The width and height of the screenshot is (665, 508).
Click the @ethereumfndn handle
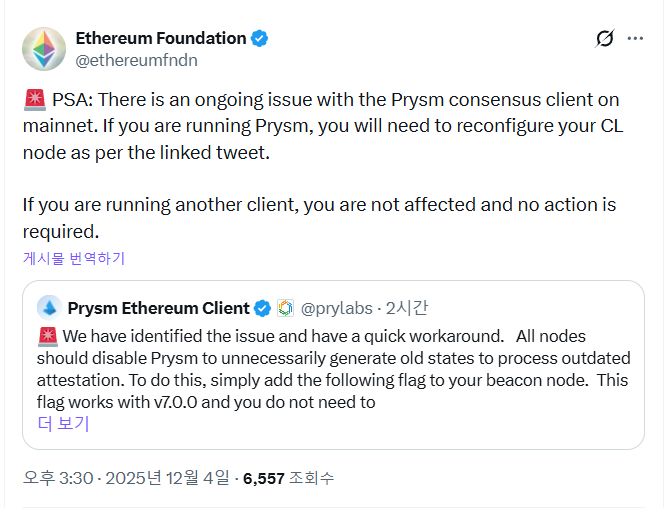click(x=136, y=60)
